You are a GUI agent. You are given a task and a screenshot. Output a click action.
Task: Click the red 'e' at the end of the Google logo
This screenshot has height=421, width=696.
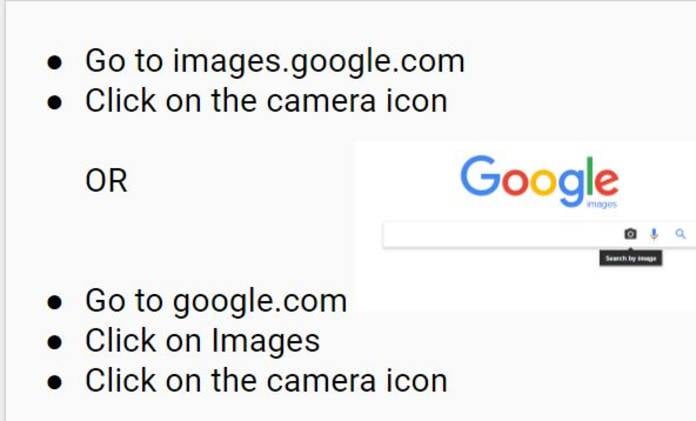pos(605,183)
